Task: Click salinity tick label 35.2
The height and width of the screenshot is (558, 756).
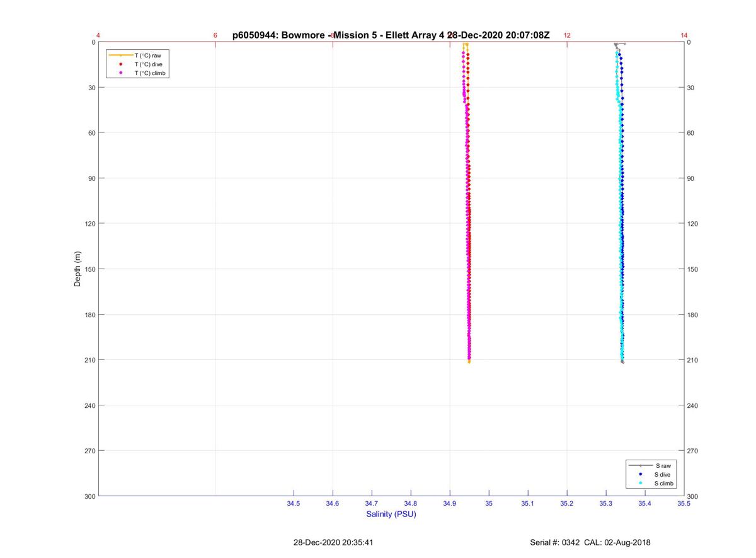Action: (x=567, y=503)
